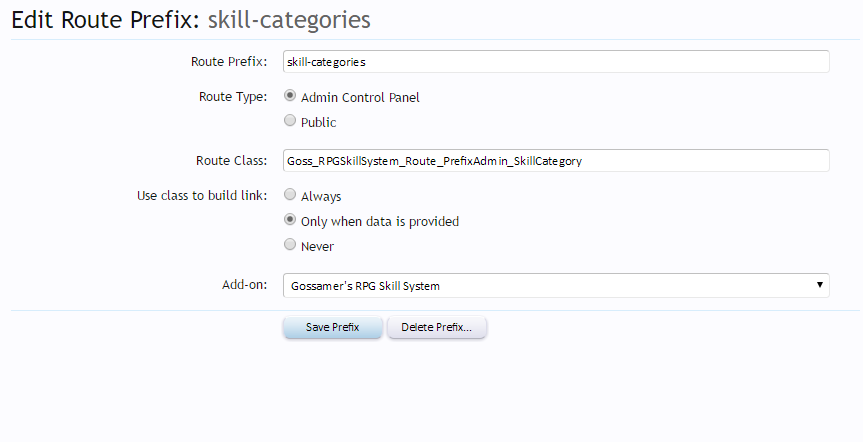Viewport: 863px width, 442px height.
Task: Click the 'Route Prefix:' field label
Action: [x=228, y=62]
